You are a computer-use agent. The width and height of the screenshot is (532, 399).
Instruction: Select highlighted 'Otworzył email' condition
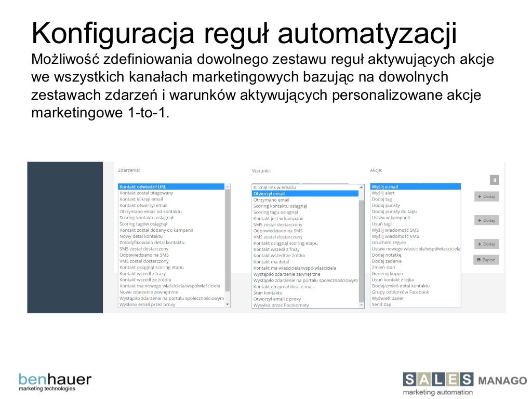point(305,194)
